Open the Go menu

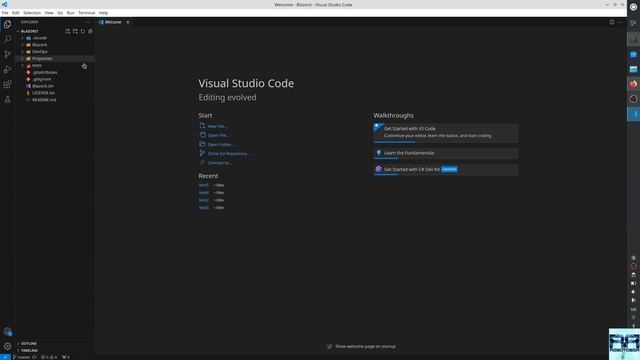coord(60,13)
